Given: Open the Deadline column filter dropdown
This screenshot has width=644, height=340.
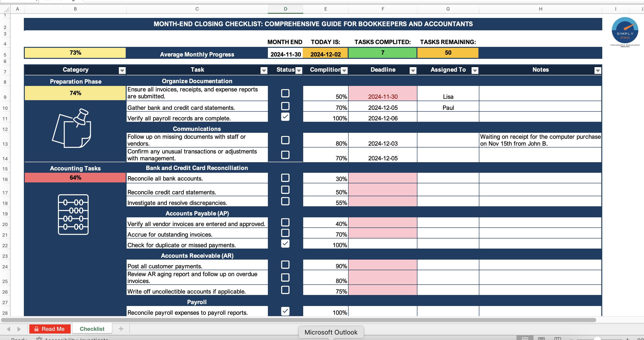Looking at the screenshot, I should [x=413, y=70].
